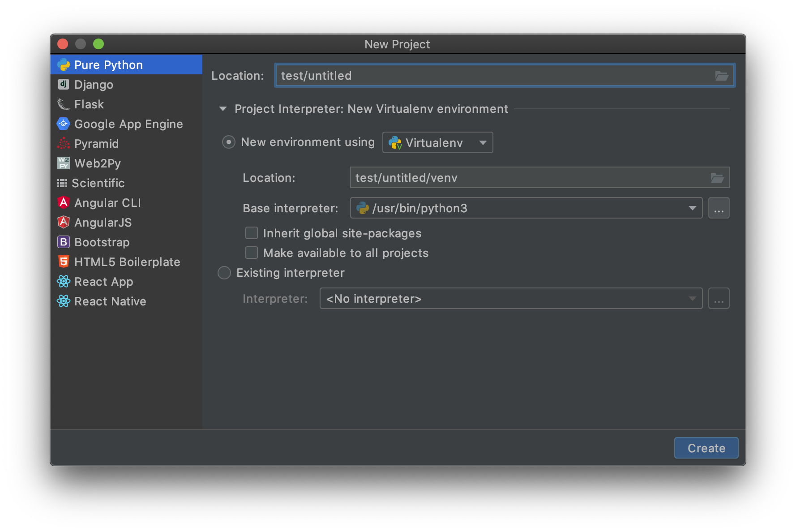Select Existing interpreter radio button
The height and width of the screenshot is (532, 796).
[x=224, y=273]
